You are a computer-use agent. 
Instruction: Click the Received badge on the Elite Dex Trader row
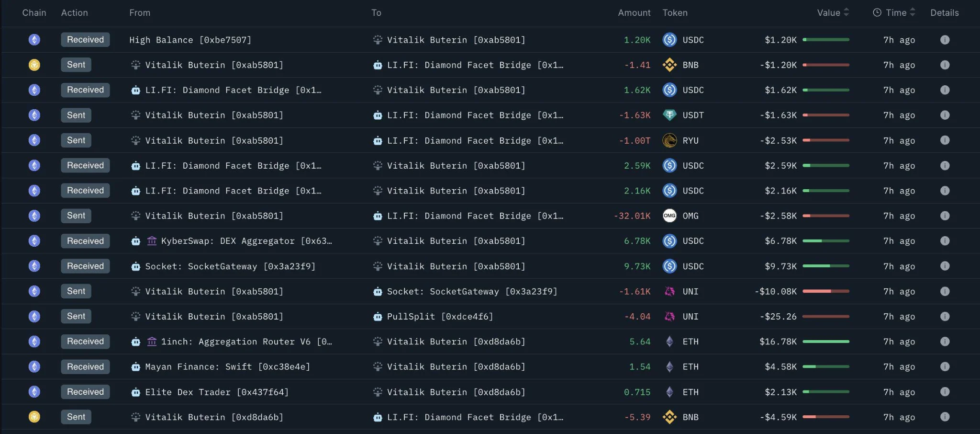pyautogui.click(x=85, y=392)
